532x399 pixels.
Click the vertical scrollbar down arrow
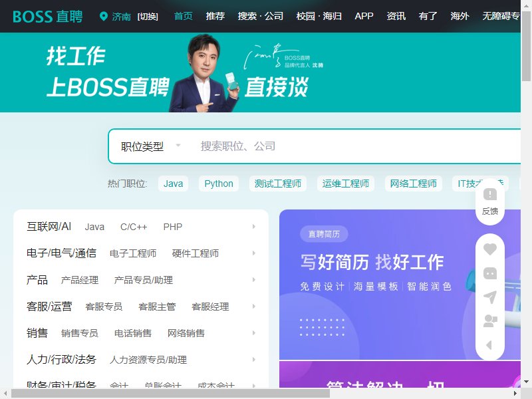526,382
